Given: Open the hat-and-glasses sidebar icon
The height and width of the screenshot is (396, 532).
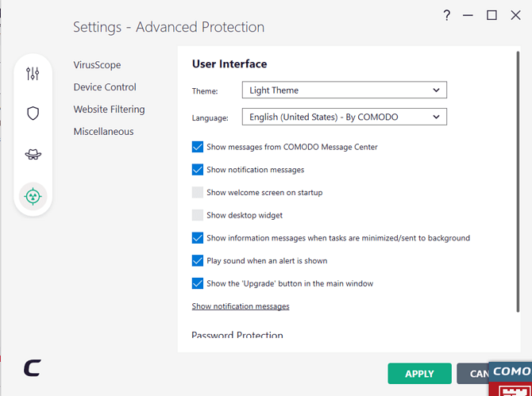Looking at the screenshot, I should (x=33, y=154).
